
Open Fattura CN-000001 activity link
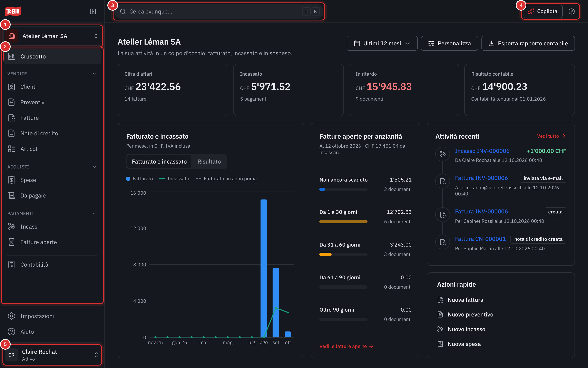[480, 239]
